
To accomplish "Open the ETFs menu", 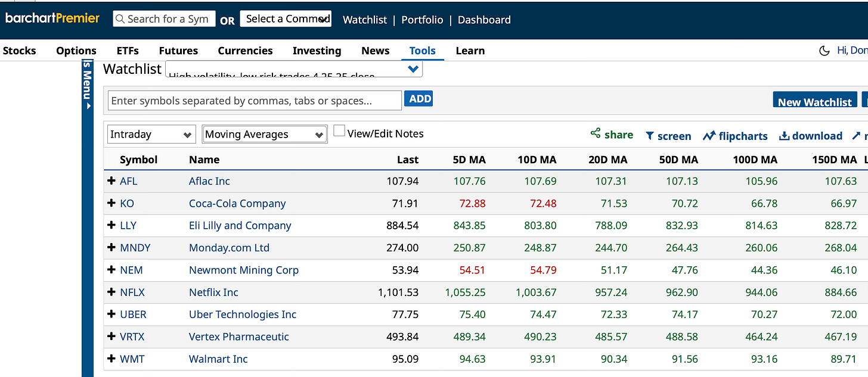I will point(128,51).
